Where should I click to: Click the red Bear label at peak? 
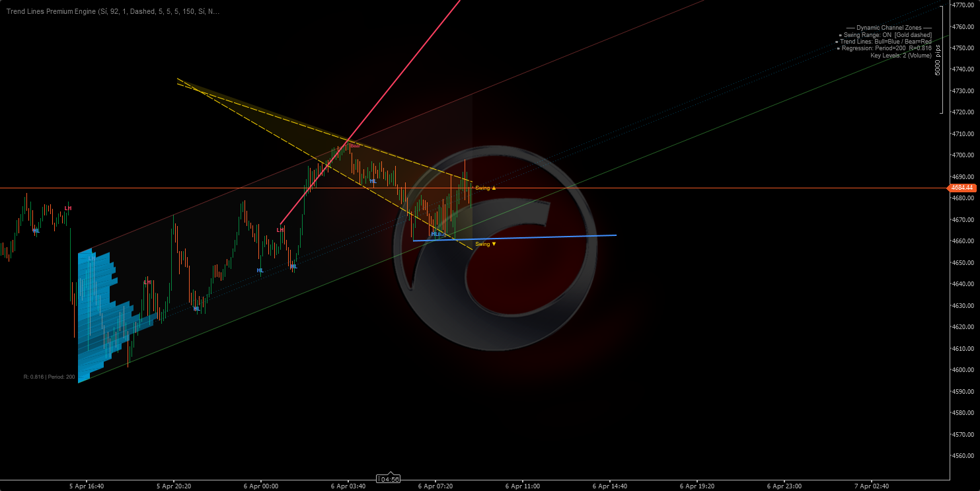click(x=355, y=145)
